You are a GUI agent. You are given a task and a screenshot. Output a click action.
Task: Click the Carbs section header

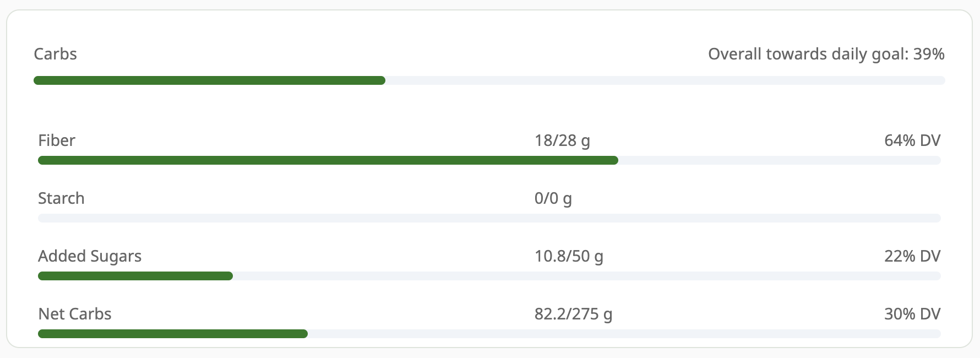coord(55,54)
